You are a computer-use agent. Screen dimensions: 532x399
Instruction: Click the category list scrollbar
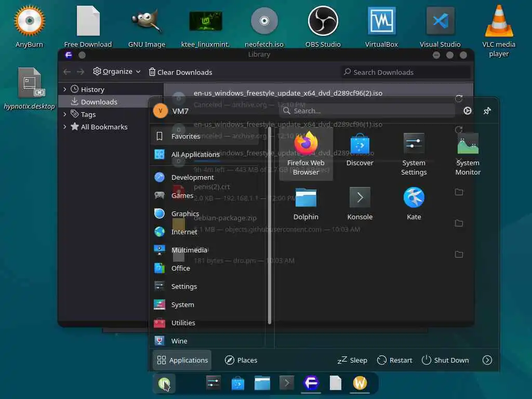(270, 225)
